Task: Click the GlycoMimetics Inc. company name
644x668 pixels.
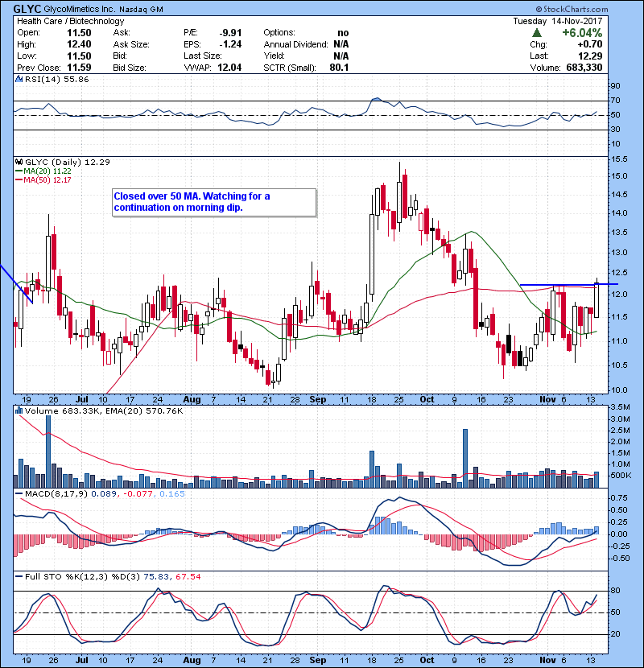Action: (79, 9)
